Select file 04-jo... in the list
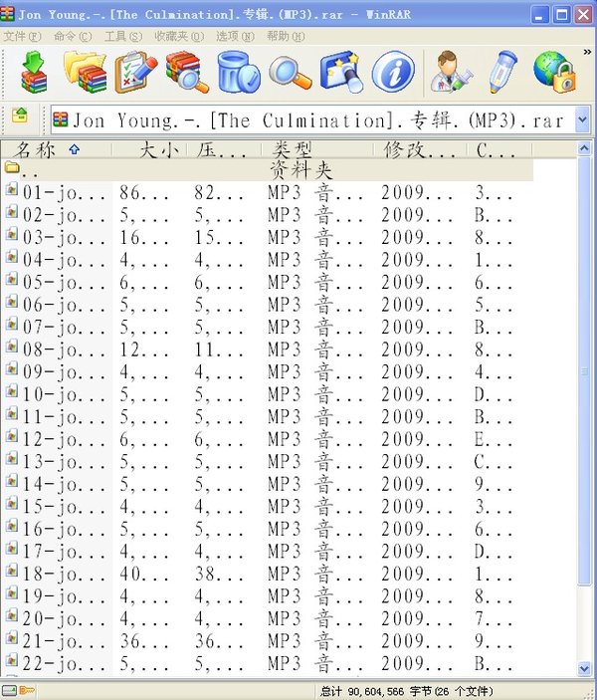Image resolution: width=597 pixels, height=700 pixels. [x=267, y=260]
